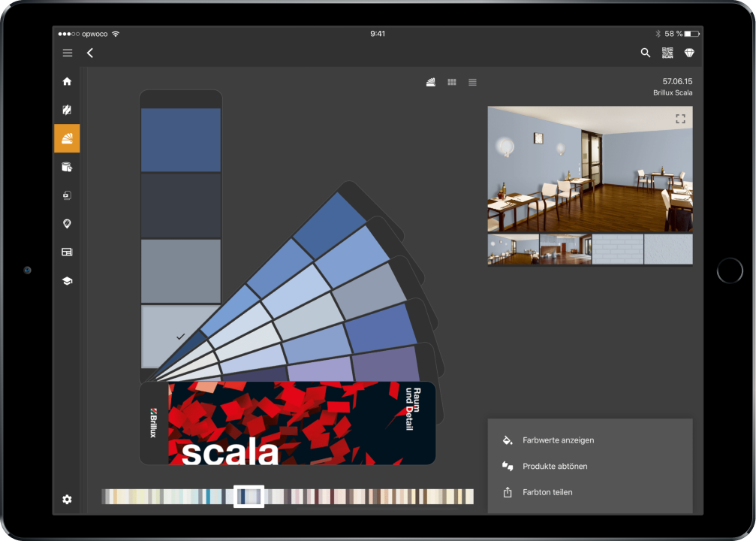The width and height of the screenshot is (756, 541).
Task: Open the layout panel sidebar icon
Action: pos(67,252)
